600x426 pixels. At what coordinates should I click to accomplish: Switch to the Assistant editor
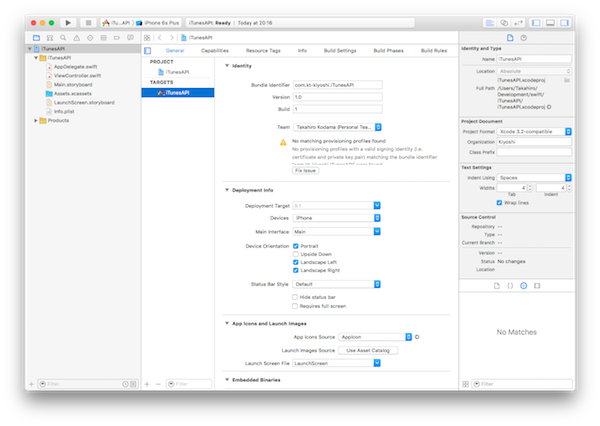point(504,23)
